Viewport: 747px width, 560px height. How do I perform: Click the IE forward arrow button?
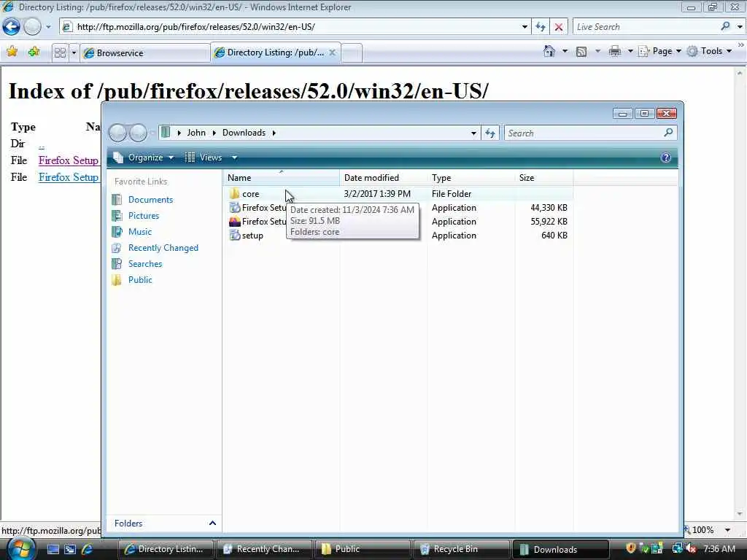pyautogui.click(x=32, y=27)
